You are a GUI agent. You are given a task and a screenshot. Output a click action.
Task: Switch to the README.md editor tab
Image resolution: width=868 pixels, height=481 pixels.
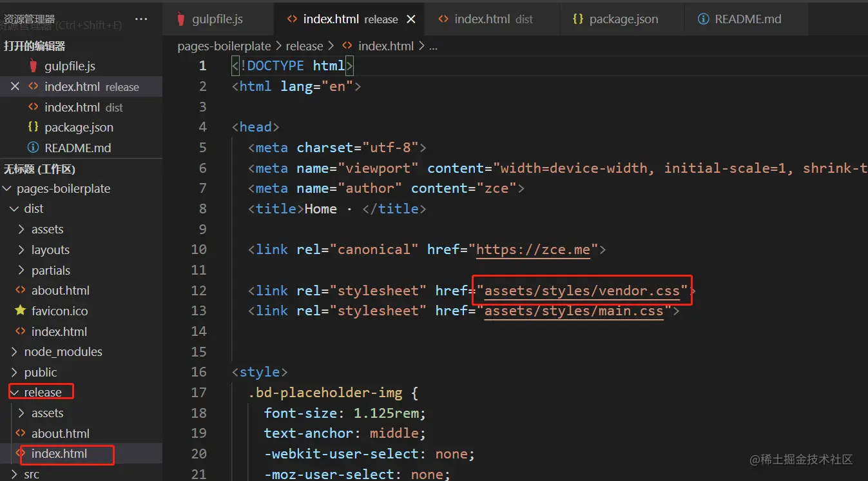747,19
